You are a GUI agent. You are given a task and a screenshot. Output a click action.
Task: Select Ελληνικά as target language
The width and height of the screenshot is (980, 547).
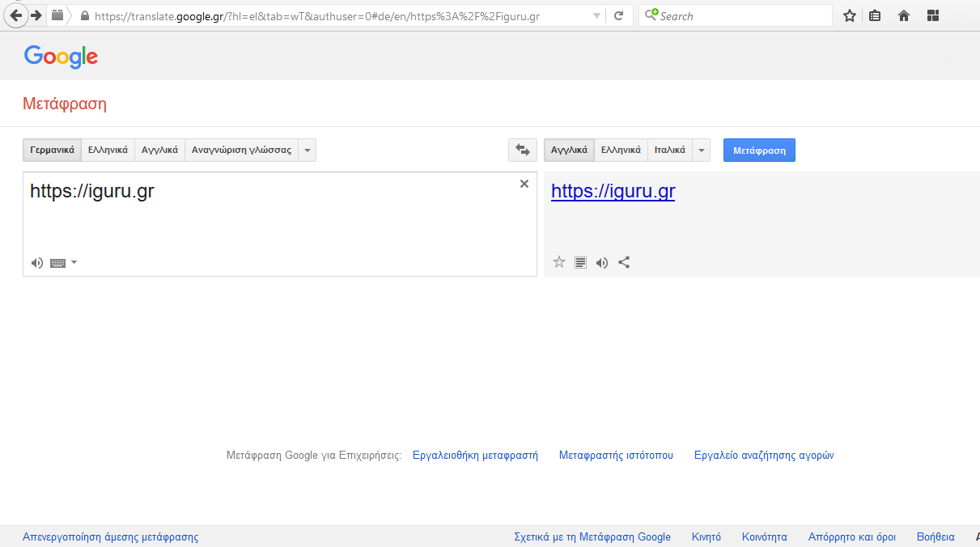click(621, 150)
